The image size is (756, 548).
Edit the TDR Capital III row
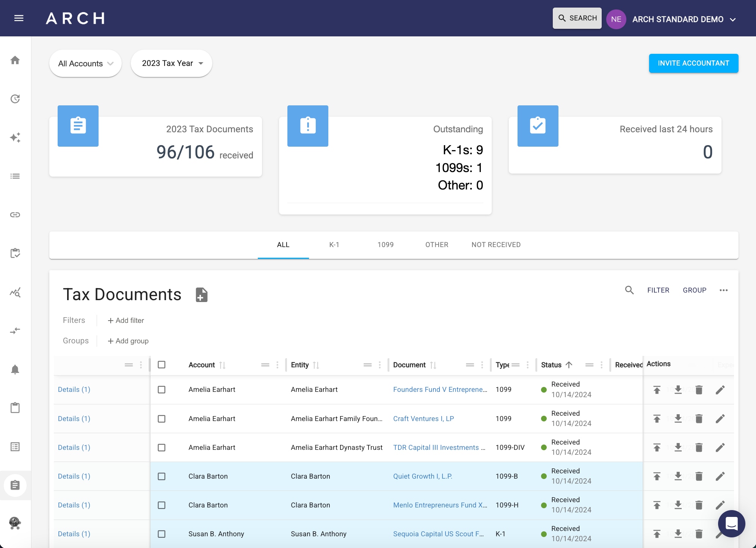point(720,447)
